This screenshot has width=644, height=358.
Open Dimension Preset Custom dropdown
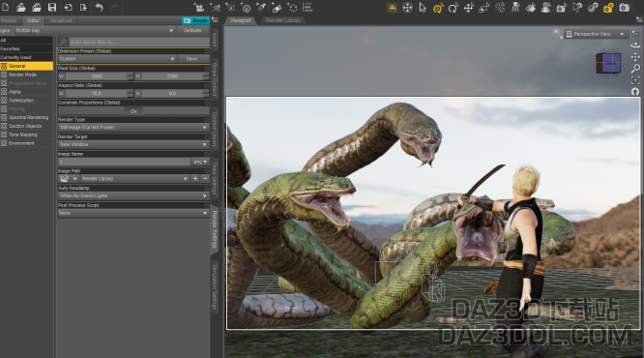[x=117, y=59]
